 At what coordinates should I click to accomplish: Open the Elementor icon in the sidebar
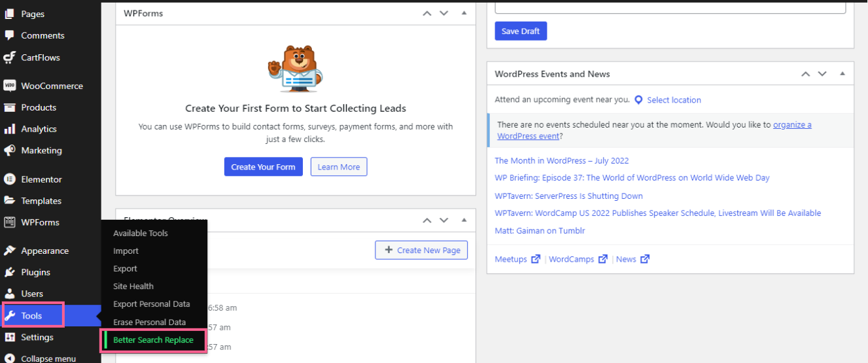9,179
